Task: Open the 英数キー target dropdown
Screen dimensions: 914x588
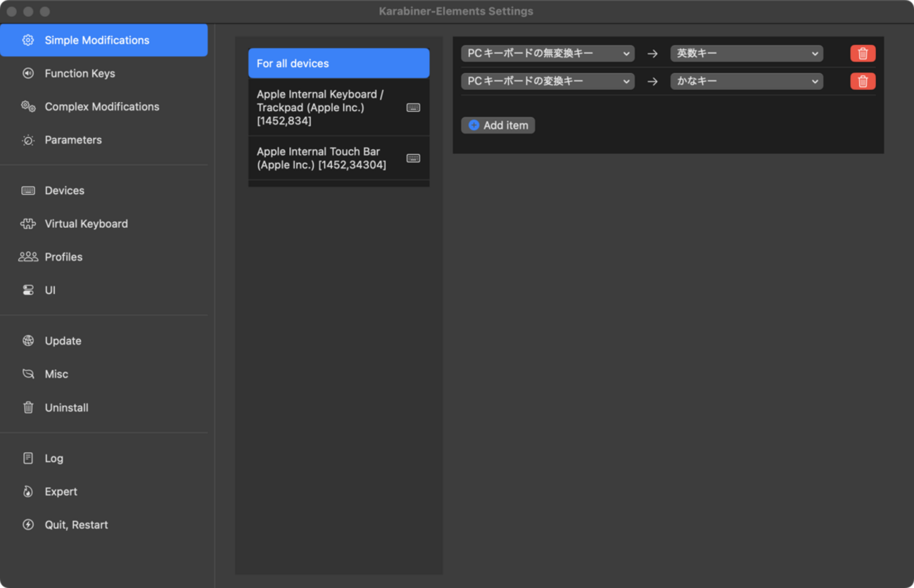Action: (747, 53)
